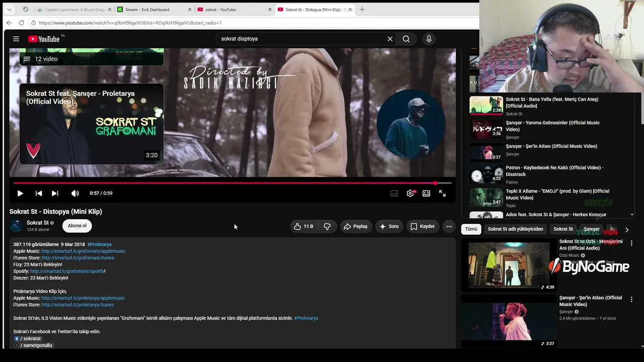Switch to the sokrat - YouTube tab
Viewport: 644px width, 362px height.
tap(234, 10)
